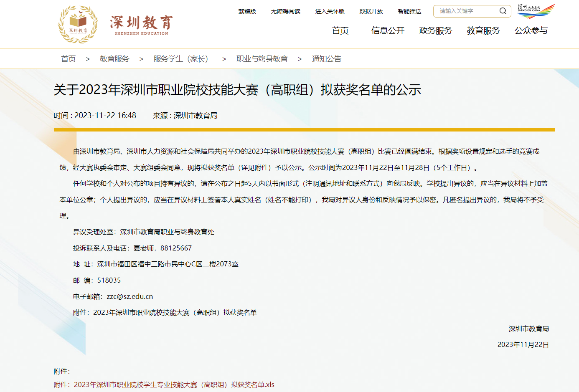Click the Shenzhen Education emblem logo
The width and height of the screenshot is (579, 392).
78,24
